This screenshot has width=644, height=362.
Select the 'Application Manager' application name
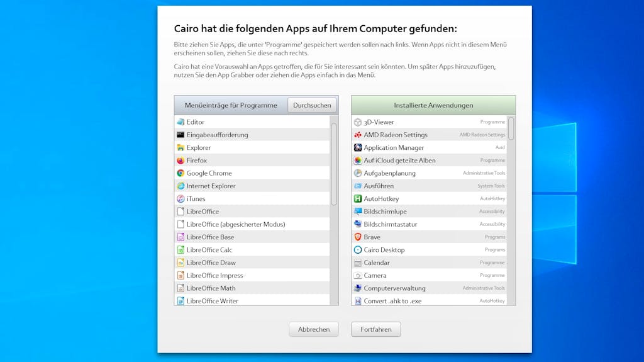pos(394,148)
